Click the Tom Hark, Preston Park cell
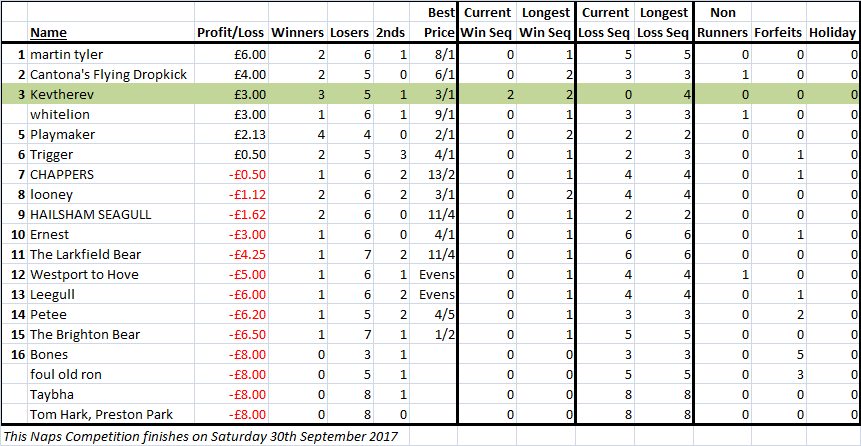 (111, 415)
